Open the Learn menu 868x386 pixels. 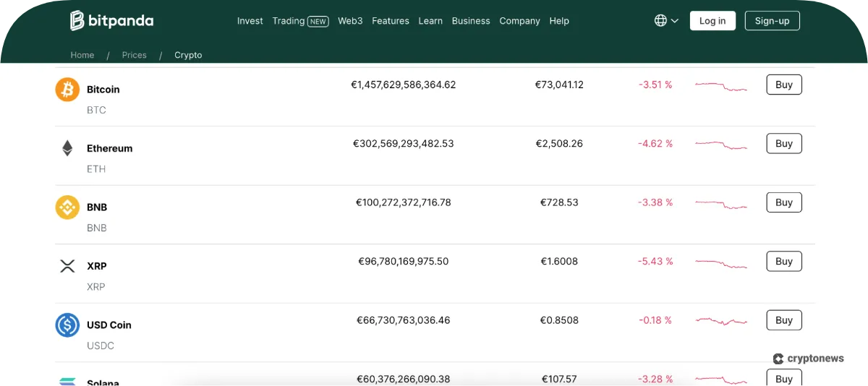tap(430, 21)
